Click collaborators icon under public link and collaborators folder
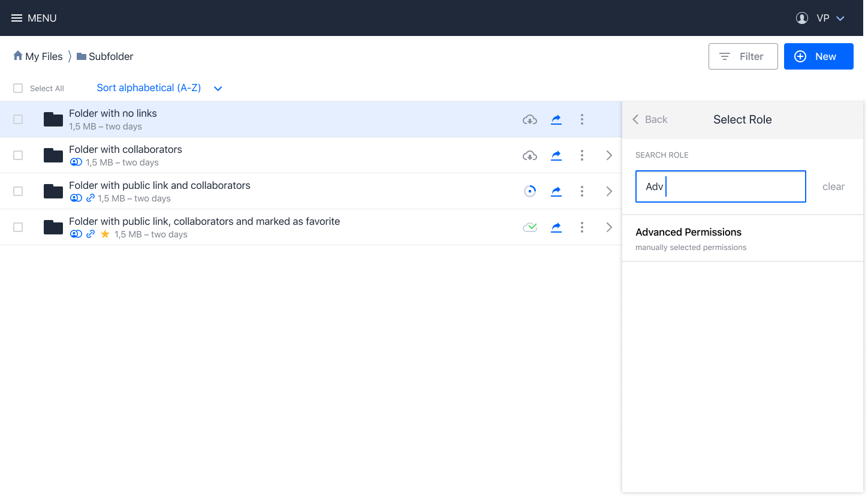 76,198
